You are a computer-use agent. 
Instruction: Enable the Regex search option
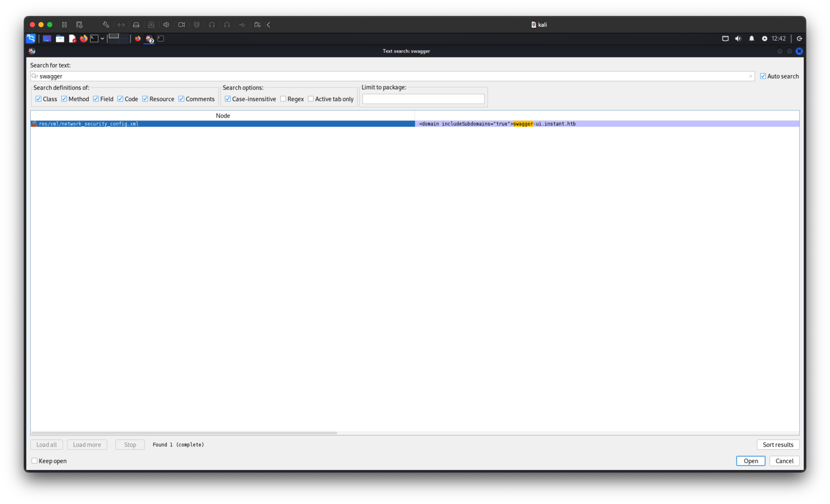[283, 99]
